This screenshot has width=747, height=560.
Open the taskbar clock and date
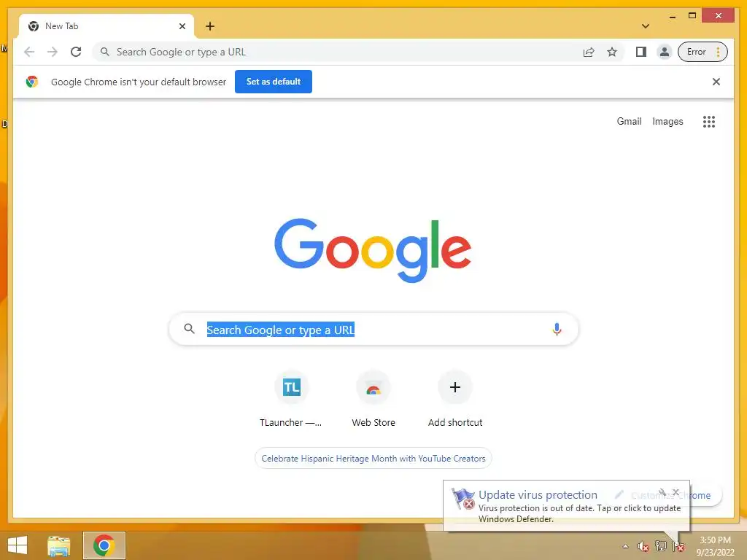coord(715,546)
